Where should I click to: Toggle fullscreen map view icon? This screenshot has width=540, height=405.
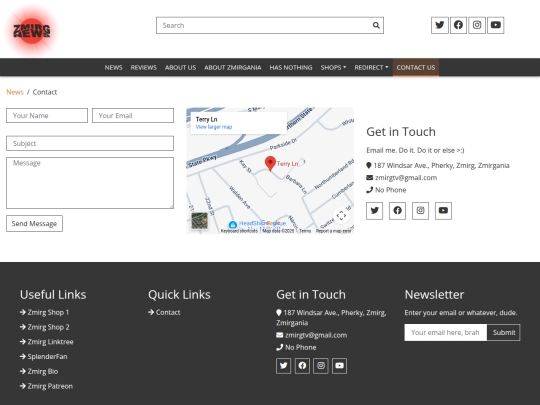pyautogui.click(x=341, y=216)
